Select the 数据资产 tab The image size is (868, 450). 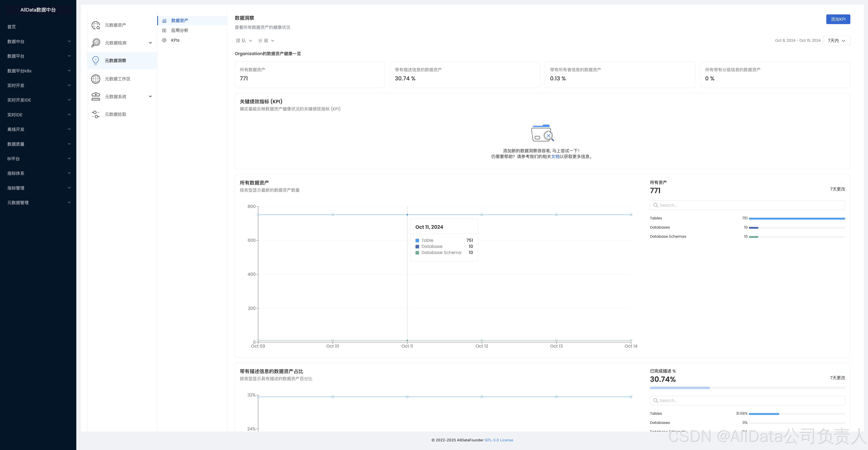point(180,21)
